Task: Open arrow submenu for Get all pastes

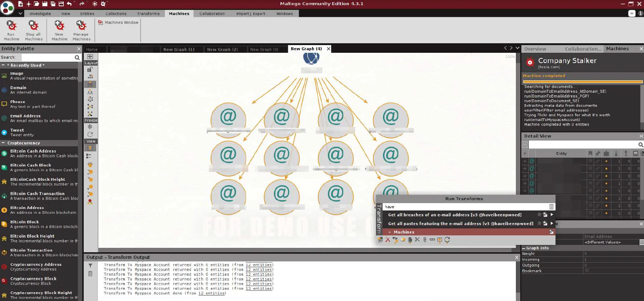Action: coord(551,223)
